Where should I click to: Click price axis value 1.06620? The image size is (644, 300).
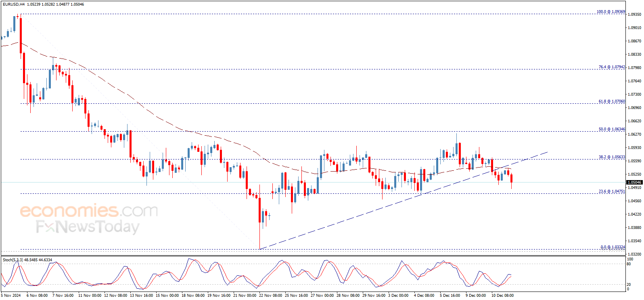coord(635,121)
